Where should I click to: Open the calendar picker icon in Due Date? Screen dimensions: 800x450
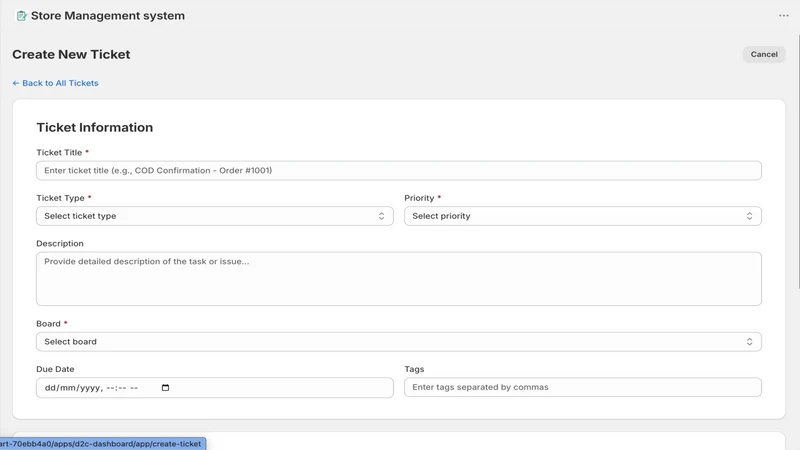click(165, 388)
